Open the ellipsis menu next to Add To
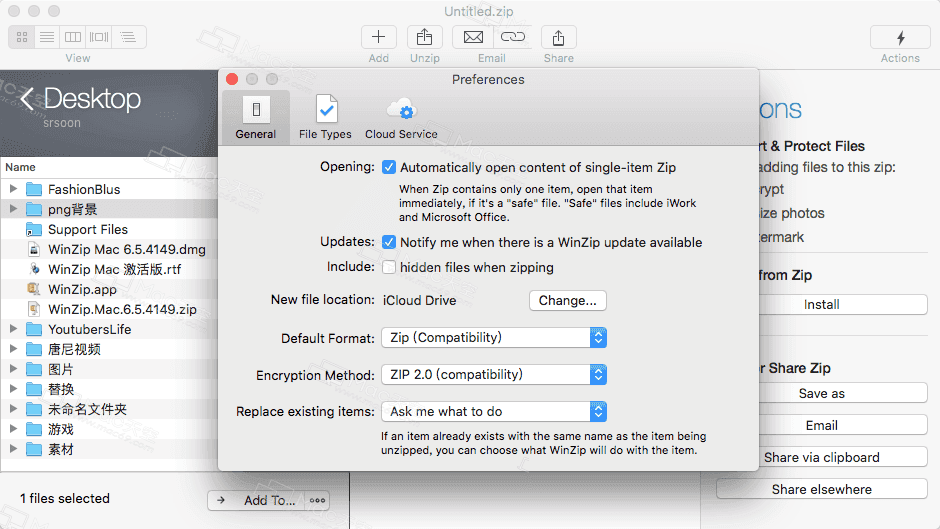 point(318,500)
